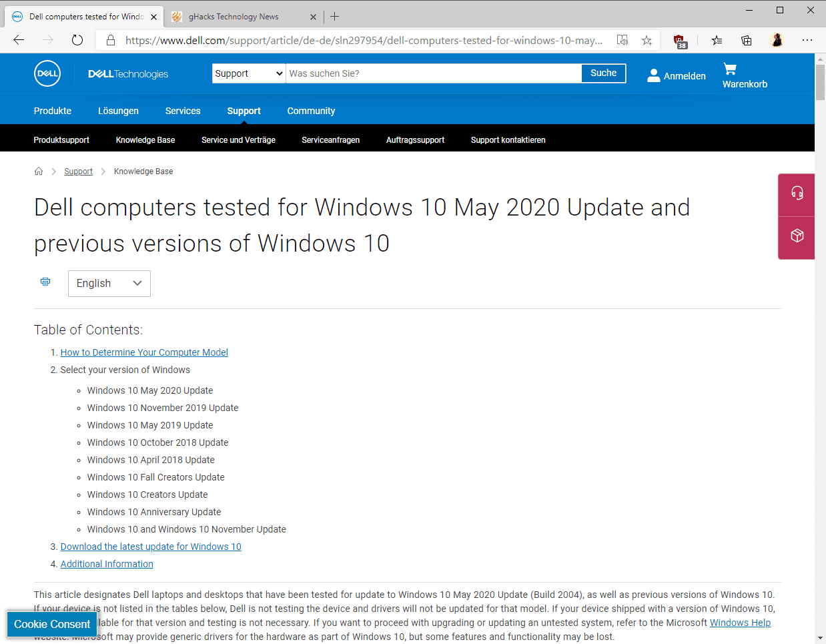Open the English language dropdown
This screenshot has width=826, height=644.
tap(109, 283)
